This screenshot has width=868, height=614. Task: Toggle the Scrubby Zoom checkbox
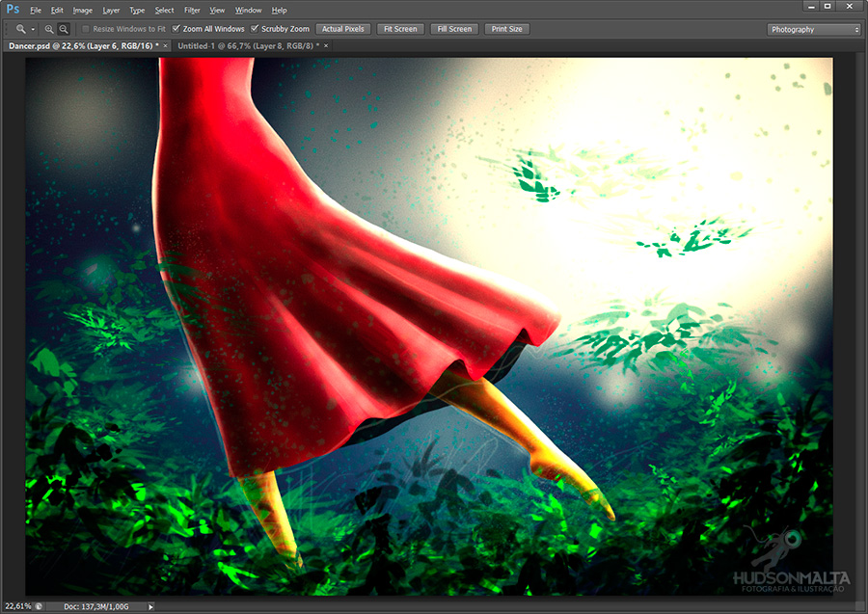(255, 29)
